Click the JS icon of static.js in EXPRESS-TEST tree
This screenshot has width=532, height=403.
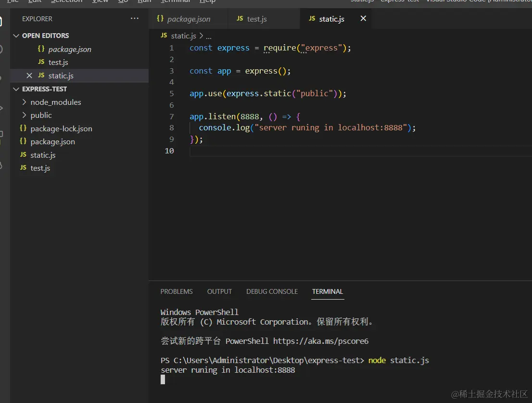tap(23, 155)
